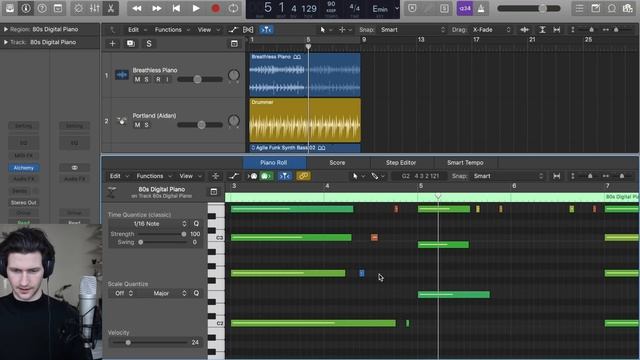Viewport: 640px width, 360px height.
Task: Toggle Cycle mode button
Action: coord(233,8)
